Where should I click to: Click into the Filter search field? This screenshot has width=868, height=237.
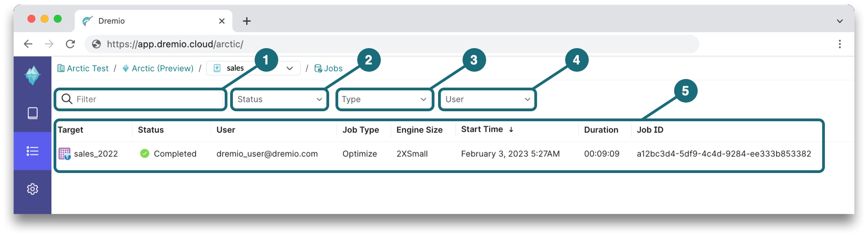coord(141,99)
